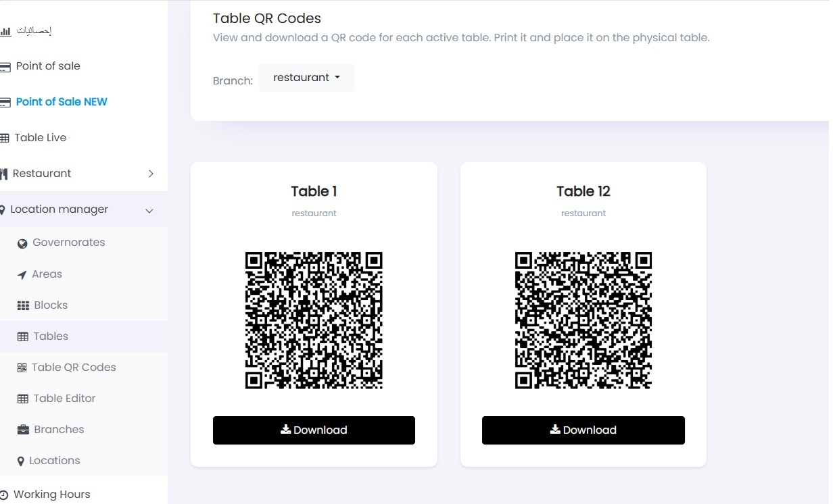Click the globe icon beside Governorates
The image size is (835, 504).
pyautogui.click(x=22, y=243)
